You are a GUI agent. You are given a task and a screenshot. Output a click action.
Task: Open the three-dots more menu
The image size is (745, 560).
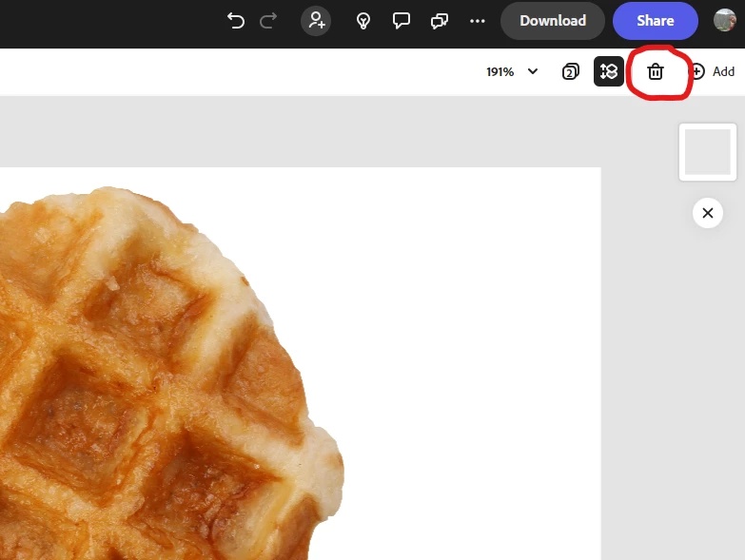[x=478, y=21]
